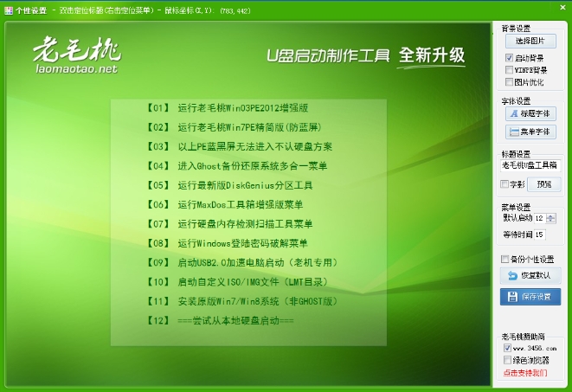This screenshot has width=572, height=392.
Task: Click the 预览 (preview) button
Action: [x=544, y=184]
